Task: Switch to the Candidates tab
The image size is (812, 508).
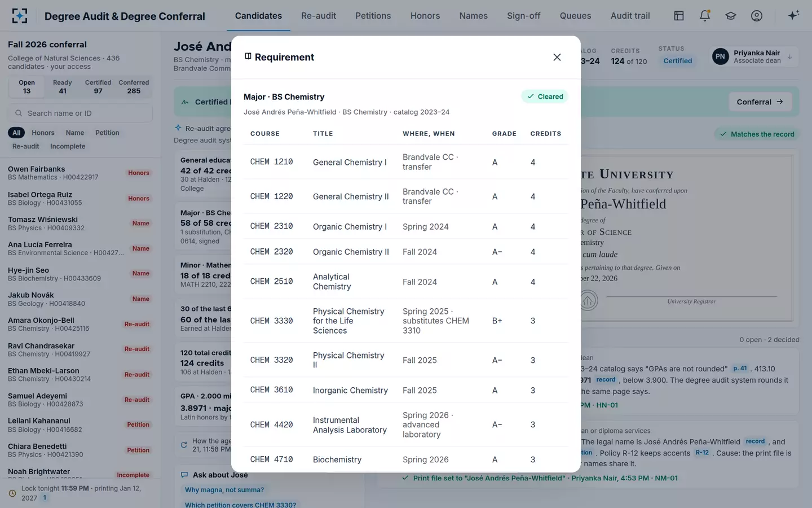Action: coord(258,16)
